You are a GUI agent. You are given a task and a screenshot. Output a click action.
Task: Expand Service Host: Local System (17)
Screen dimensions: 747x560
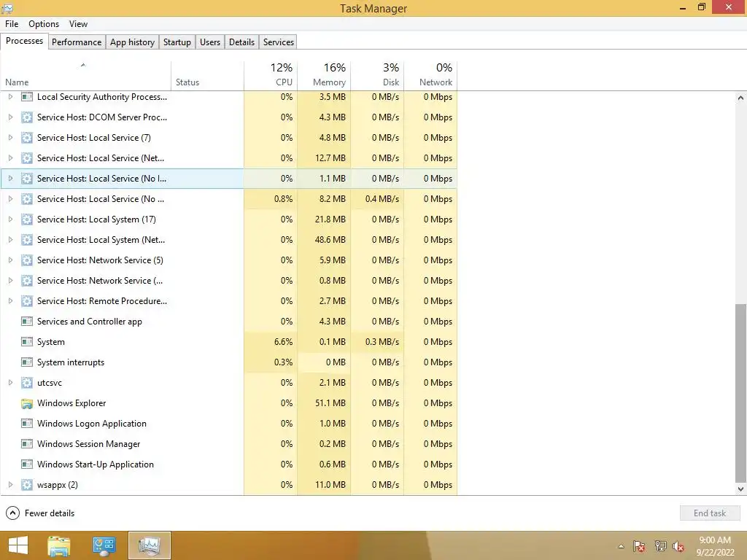[x=10, y=219]
